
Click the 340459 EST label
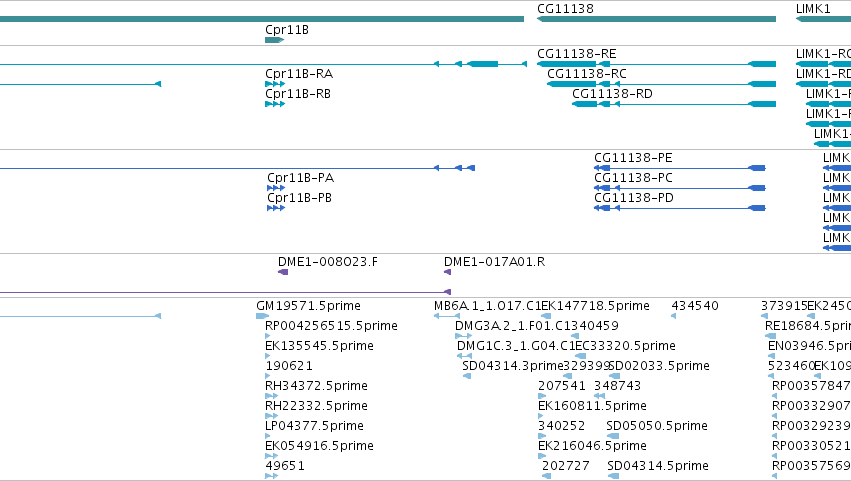point(594,326)
